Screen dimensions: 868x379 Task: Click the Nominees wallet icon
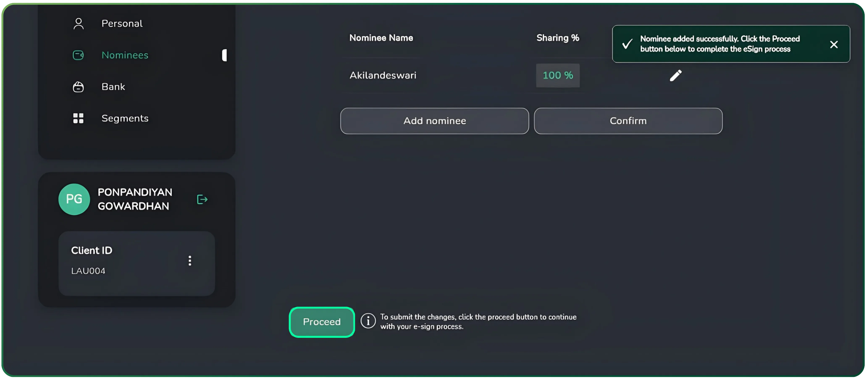[78, 55]
